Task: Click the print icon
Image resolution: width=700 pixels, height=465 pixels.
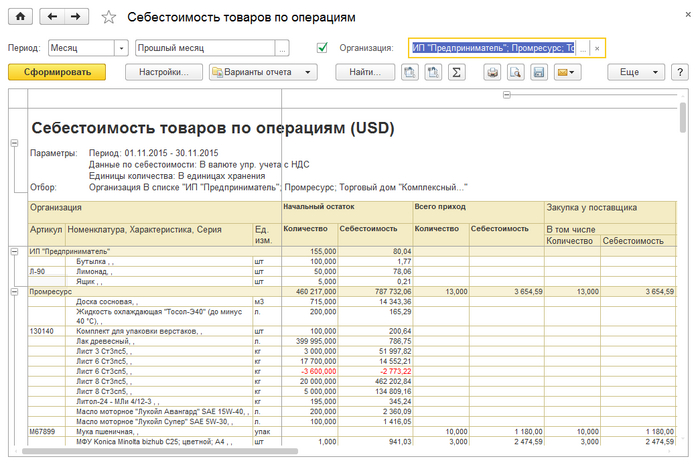Action: click(x=492, y=72)
